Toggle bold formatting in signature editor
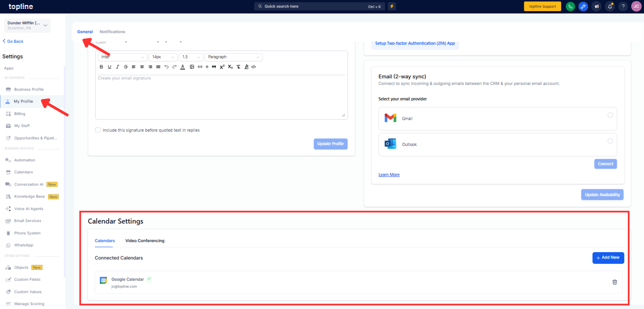644x309 pixels. [101, 67]
